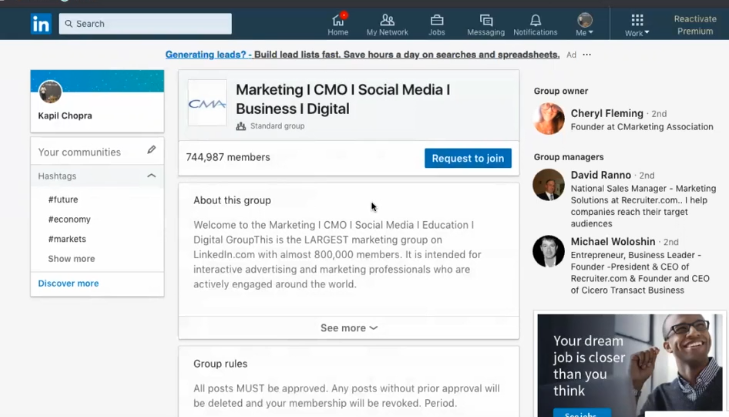
Task: Open the Work apps grid menu
Action: [637, 25]
